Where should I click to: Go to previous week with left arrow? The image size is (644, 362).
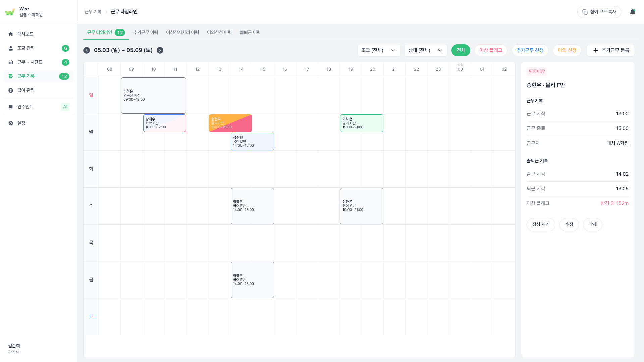tap(87, 50)
